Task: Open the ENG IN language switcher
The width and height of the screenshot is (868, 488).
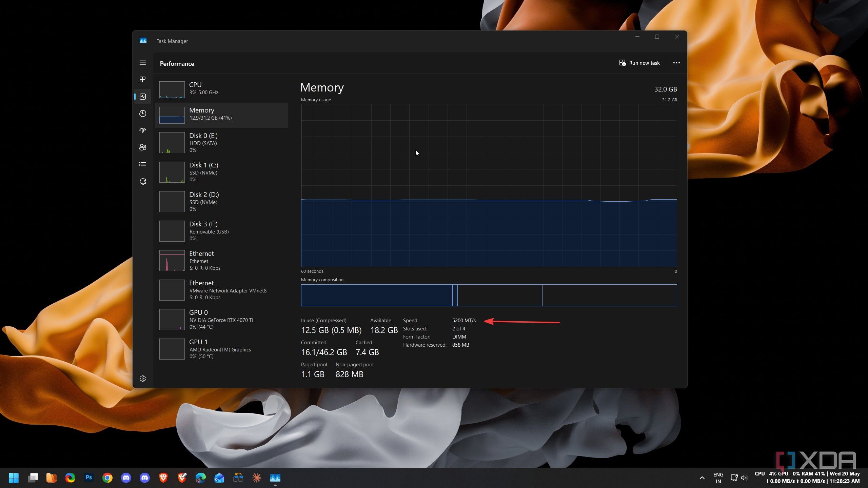Action: click(x=718, y=478)
